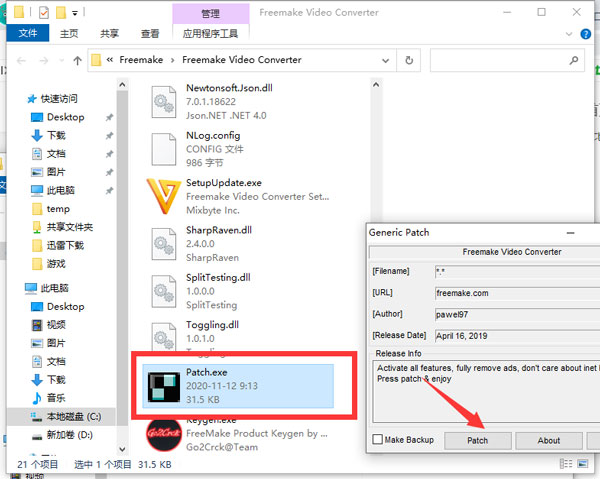Open the 查看 ribbon tab
The height and width of the screenshot is (479, 600).
[150, 34]
